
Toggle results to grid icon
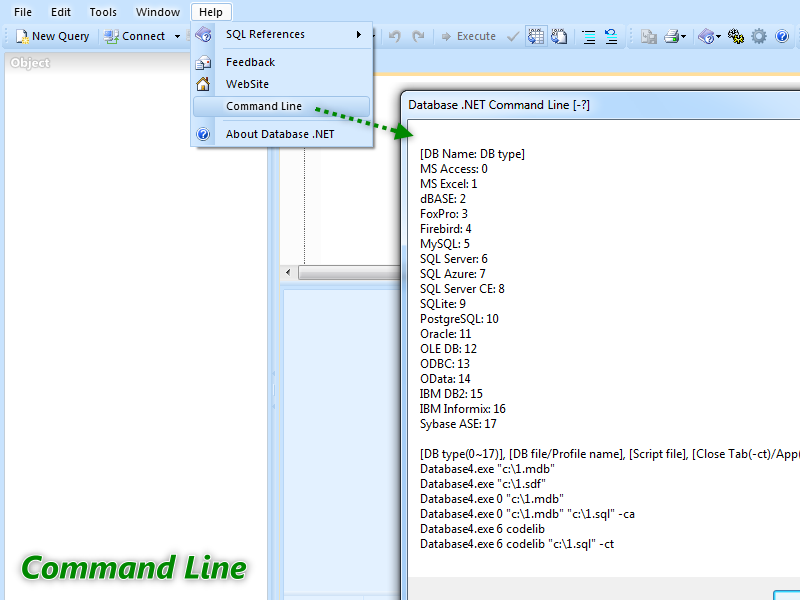pyautogui.click(x=536, y=36)
